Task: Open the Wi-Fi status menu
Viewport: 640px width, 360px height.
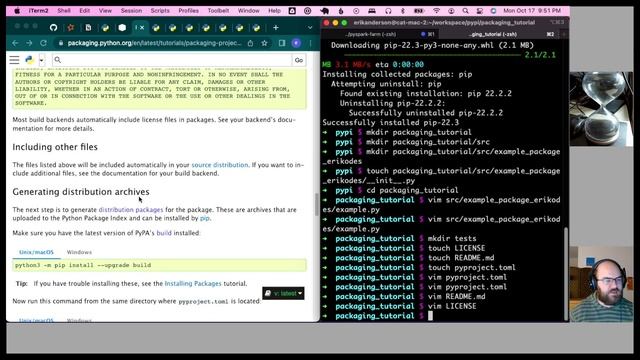Action: (436, 11)
